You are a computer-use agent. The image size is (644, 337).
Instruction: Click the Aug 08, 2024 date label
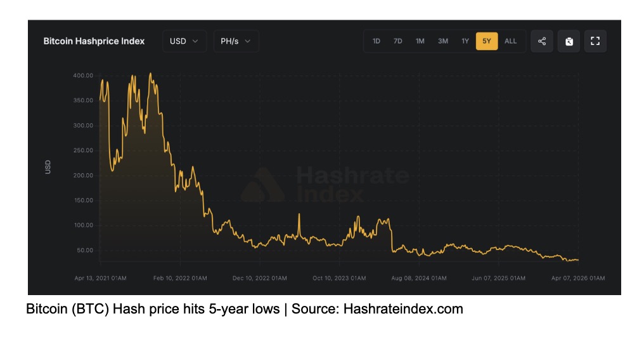419,278
